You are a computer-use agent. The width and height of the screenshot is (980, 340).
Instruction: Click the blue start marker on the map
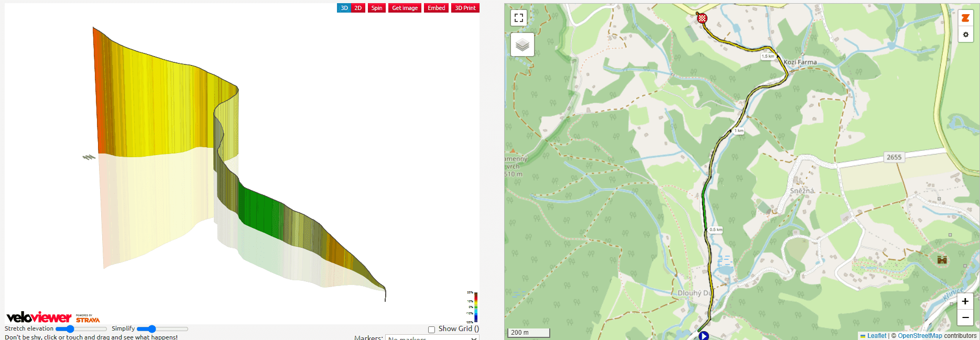click(704, 336)
